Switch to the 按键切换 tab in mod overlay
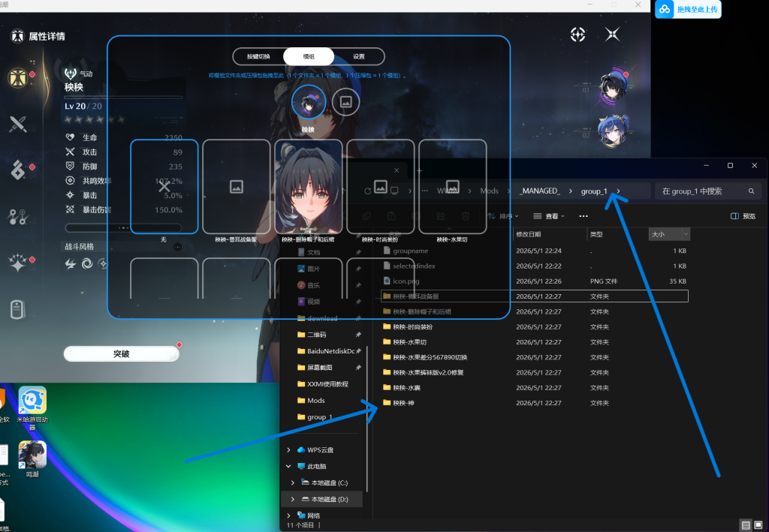The height and width of the screenshot is (532, 769). tap(258, 56)
